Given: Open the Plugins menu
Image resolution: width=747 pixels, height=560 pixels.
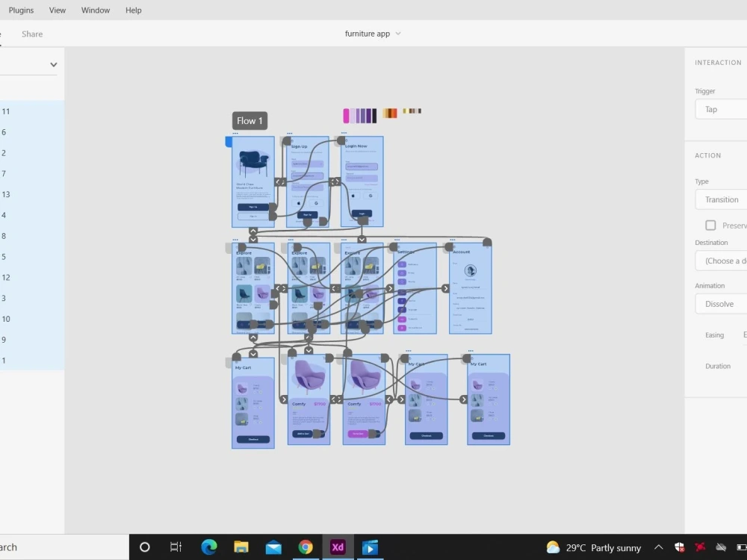Looking at the screenshot, I should (21, 10).
